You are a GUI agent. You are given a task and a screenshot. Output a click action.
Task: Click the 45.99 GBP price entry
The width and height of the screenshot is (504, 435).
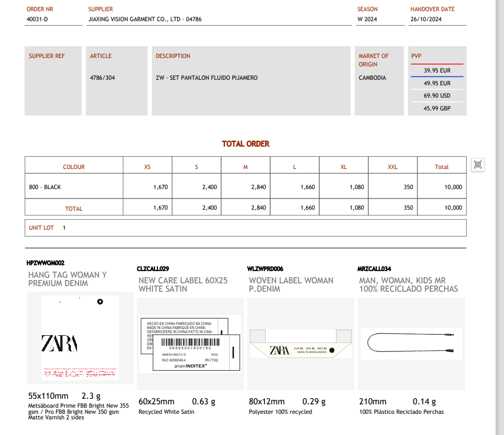[x=437, y=108]
